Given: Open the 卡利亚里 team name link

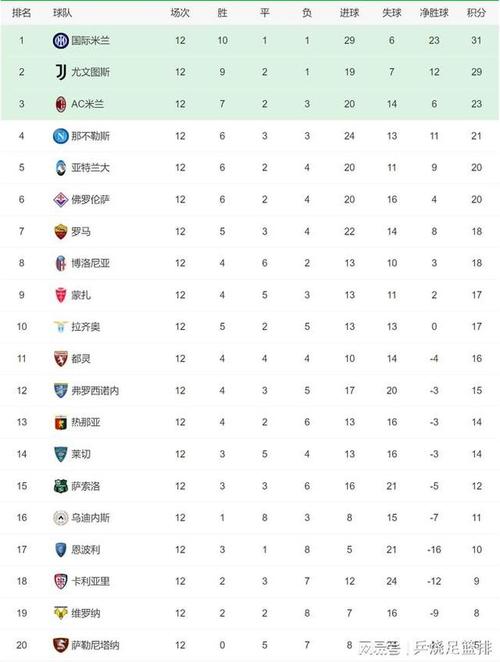Looking at the screenshot, I should [x=90, y=581].
